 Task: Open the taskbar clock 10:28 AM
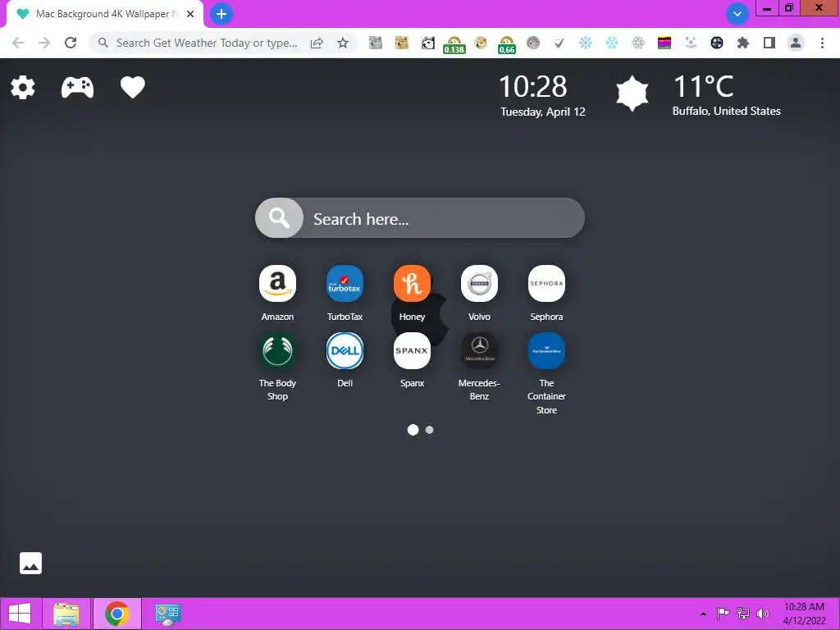[x=804, y=614]
